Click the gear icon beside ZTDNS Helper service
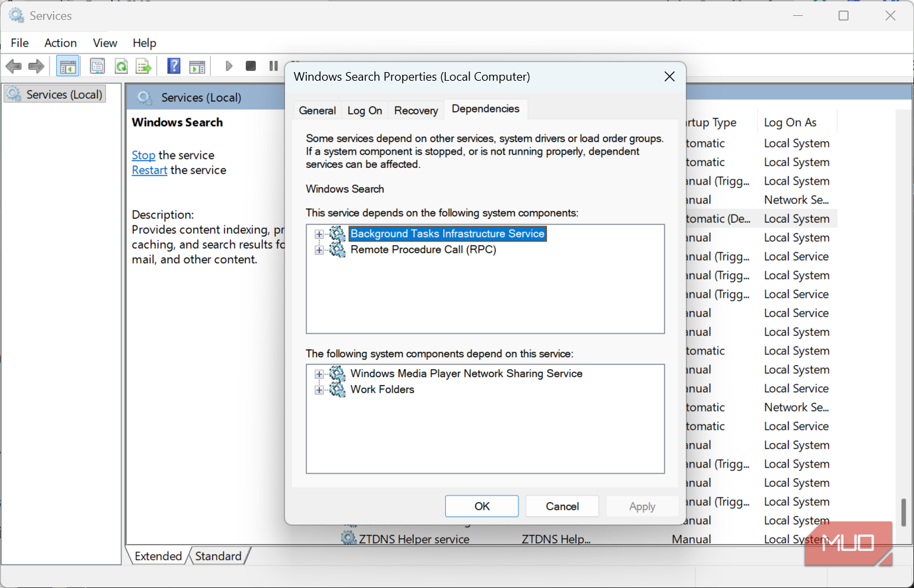The height and width of the screenshot is (588, 914). [x=349, y=538]
